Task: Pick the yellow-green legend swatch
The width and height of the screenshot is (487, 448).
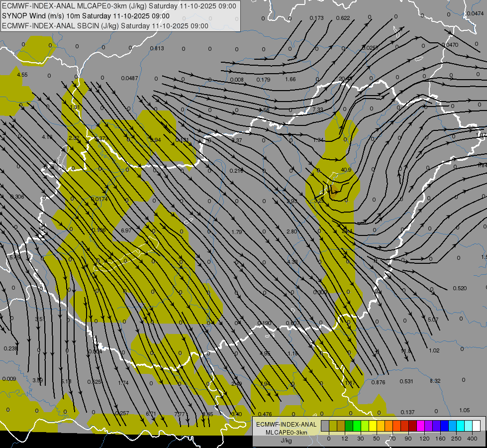Action: coord(365,426)
